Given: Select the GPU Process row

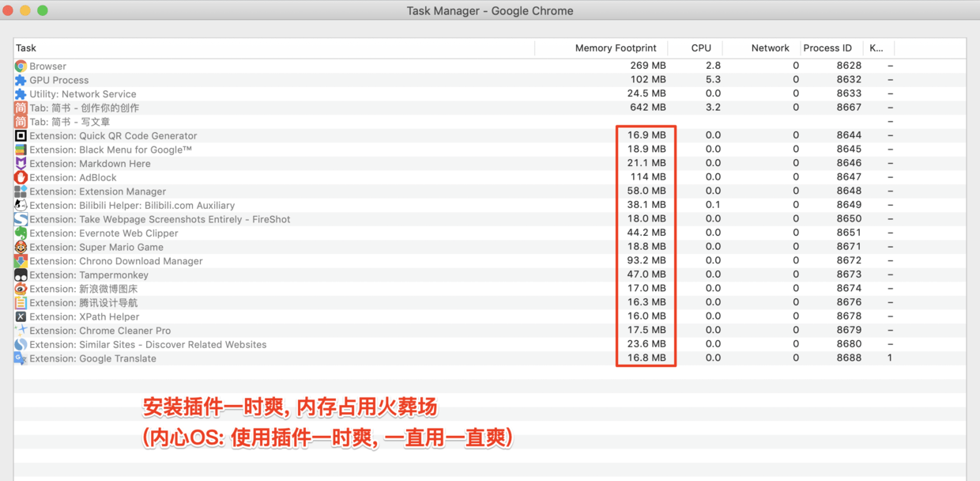Looking at the screenshot, I should tap(490, 80).
